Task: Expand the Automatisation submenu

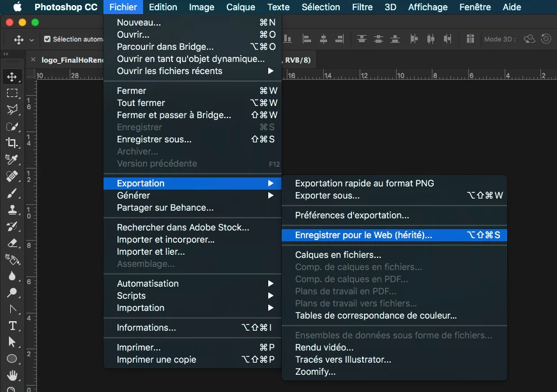Action: 271,283
